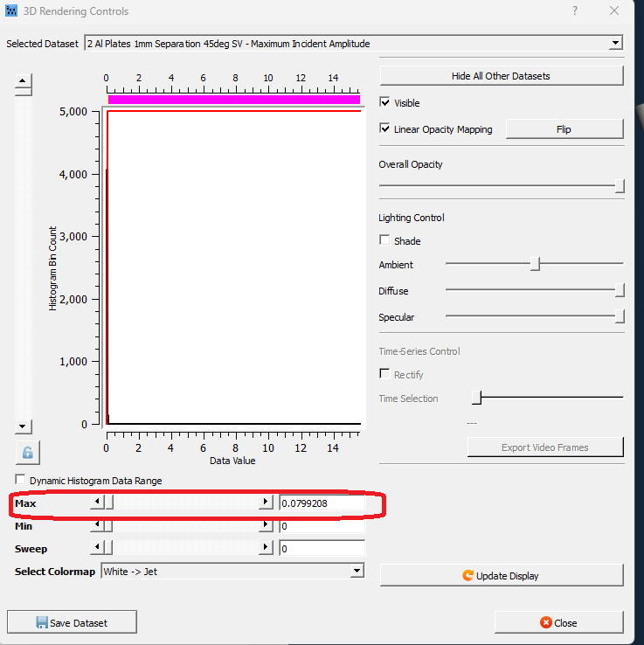Click the Min slider left arrow

coord(98,526)
